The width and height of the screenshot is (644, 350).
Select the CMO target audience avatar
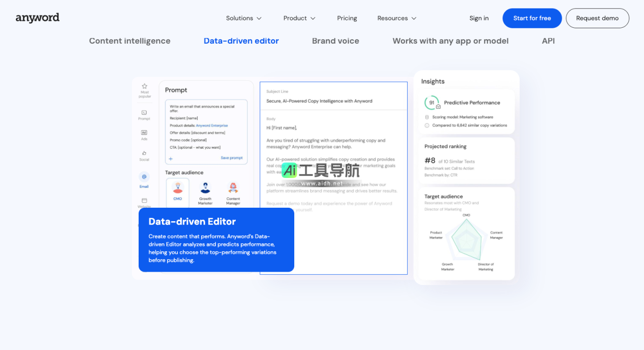178,188
